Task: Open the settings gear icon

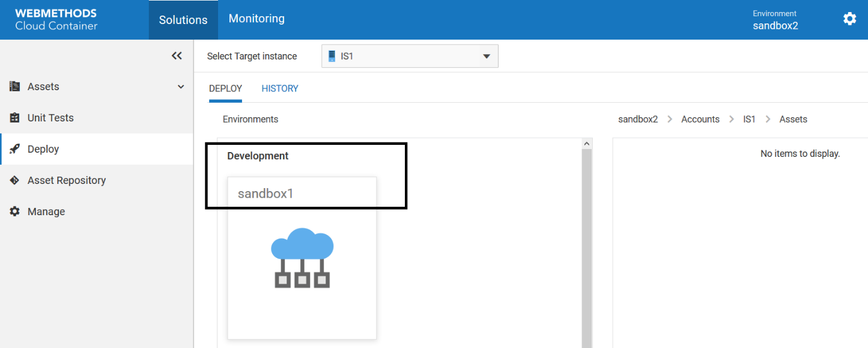Action: 849,19
